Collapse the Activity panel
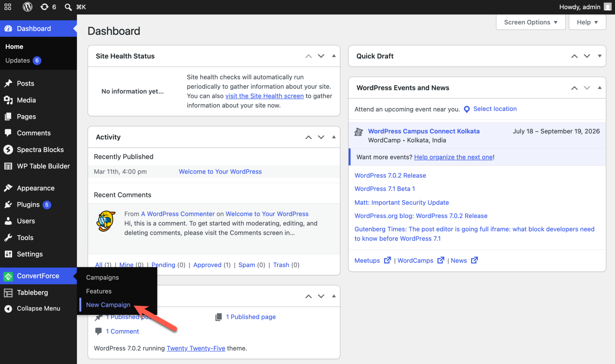 click(334, 137)
